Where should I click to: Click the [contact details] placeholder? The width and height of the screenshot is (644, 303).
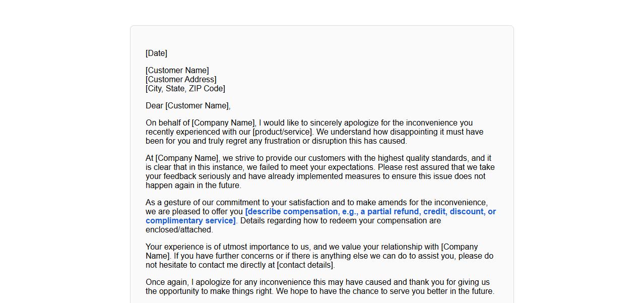tap(305, 265)
